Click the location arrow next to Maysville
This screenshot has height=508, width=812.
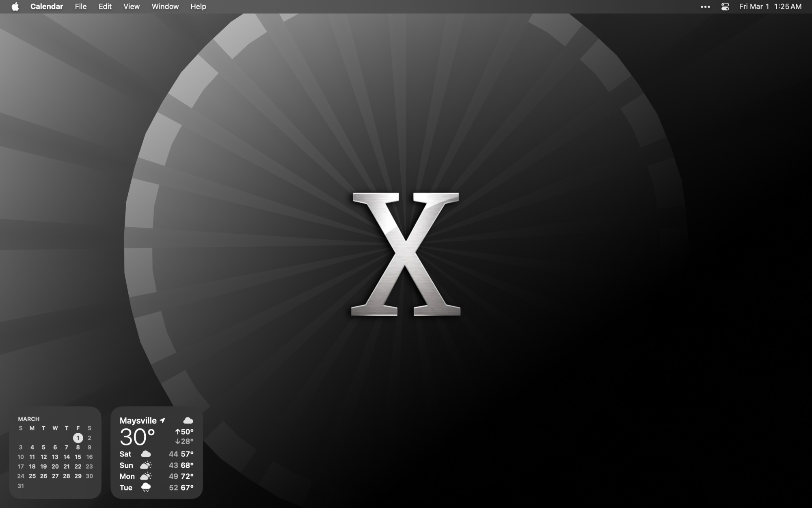(163, 420)
